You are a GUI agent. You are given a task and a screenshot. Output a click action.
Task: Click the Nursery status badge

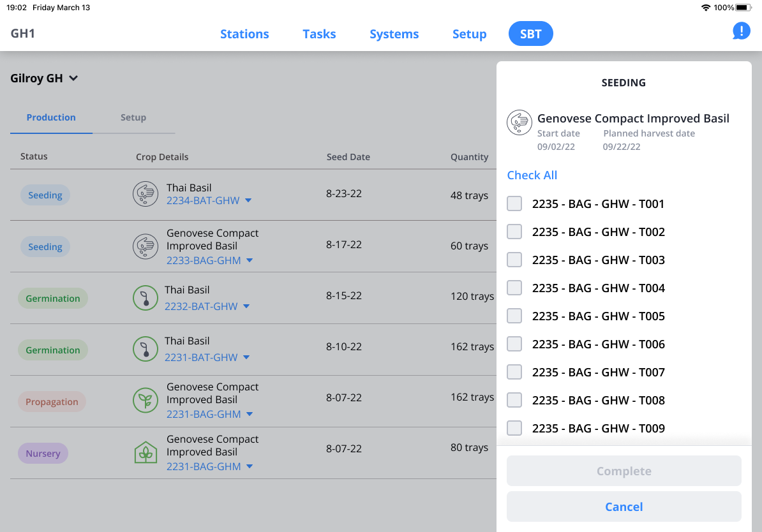pyautogui.click(x=43, y=454)
